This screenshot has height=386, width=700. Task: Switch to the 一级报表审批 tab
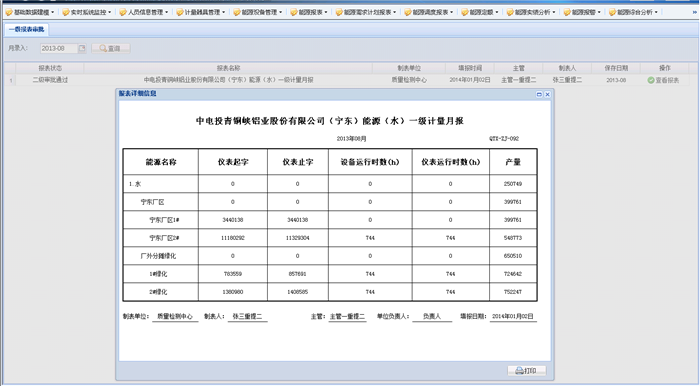point(26,29)
